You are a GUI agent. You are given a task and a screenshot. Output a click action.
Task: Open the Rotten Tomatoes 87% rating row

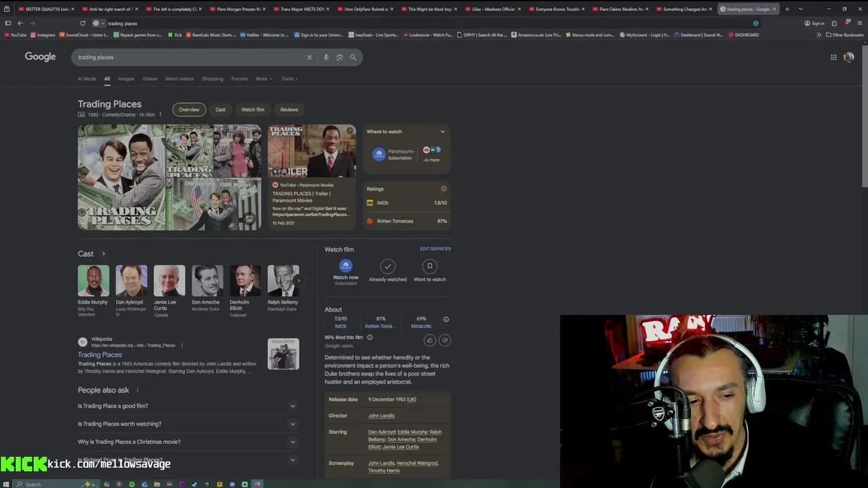[407, 221]
